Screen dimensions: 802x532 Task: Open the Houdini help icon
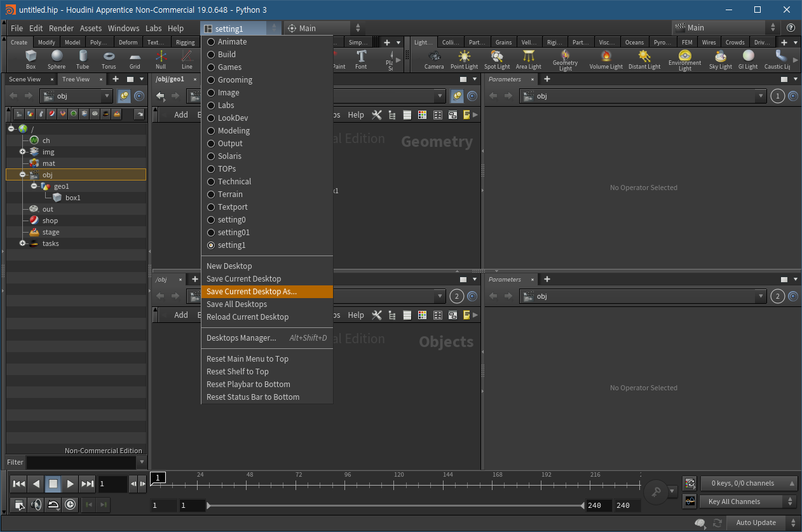coord(791,28)
